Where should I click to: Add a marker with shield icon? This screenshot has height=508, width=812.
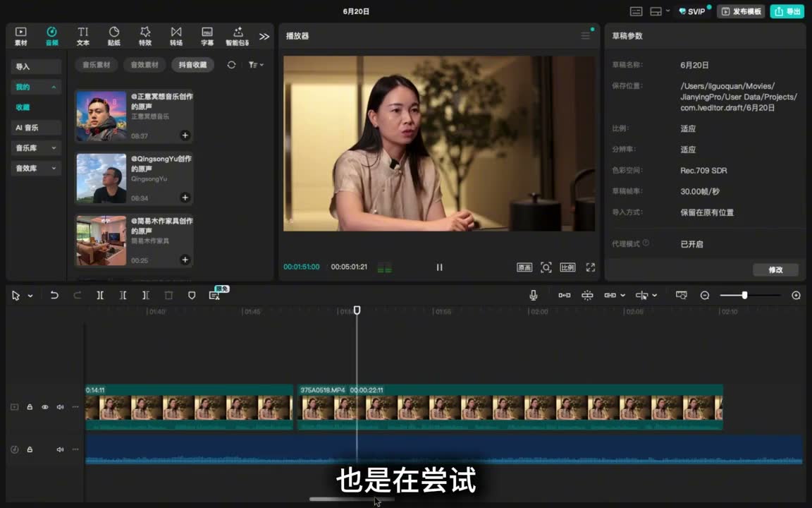click(192, 295)
